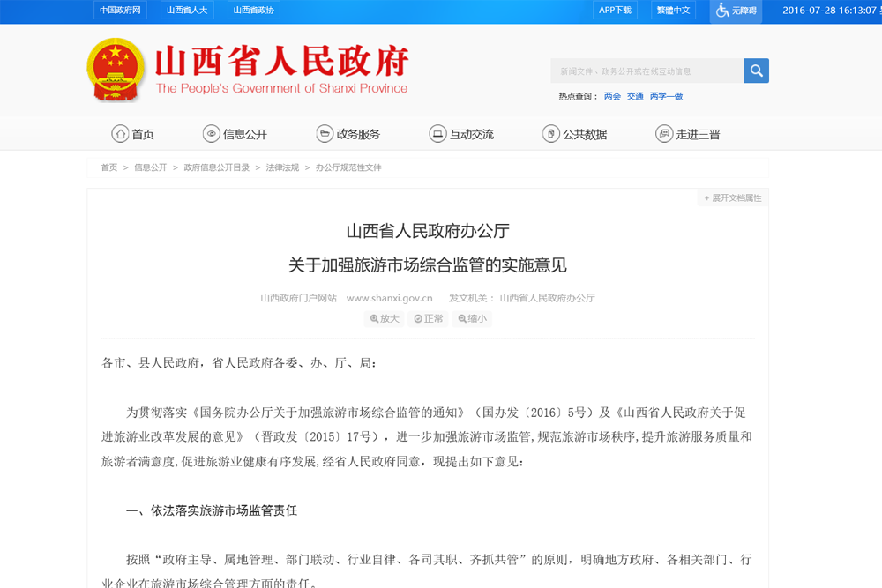Enlarge text with 放大 button
The image size is (882, 588).
(385, 319)
